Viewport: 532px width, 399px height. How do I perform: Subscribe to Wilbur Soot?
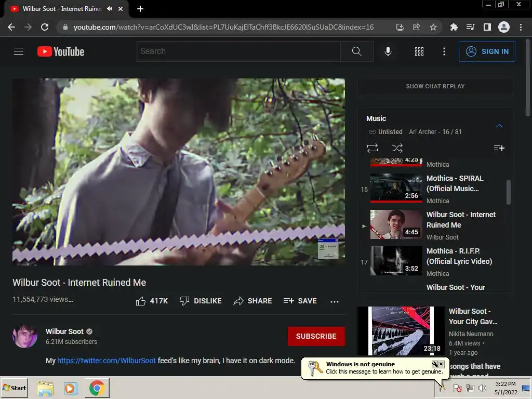(316, 336)
